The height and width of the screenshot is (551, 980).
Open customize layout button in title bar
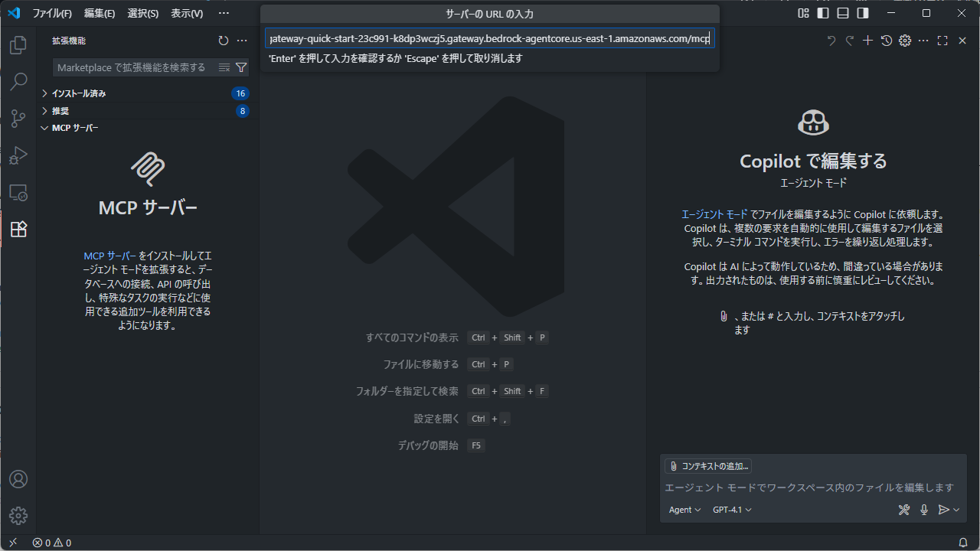(x=803, y=13)
